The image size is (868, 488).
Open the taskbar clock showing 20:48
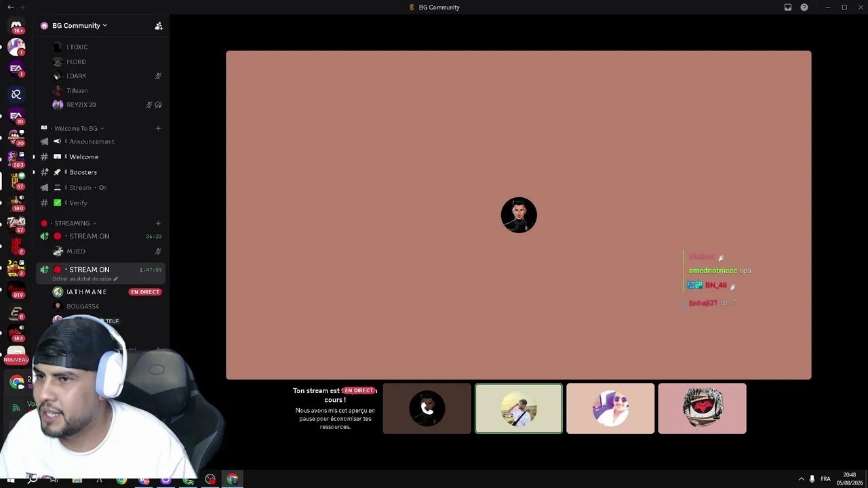pyautogui.click(x=849, y=479)
